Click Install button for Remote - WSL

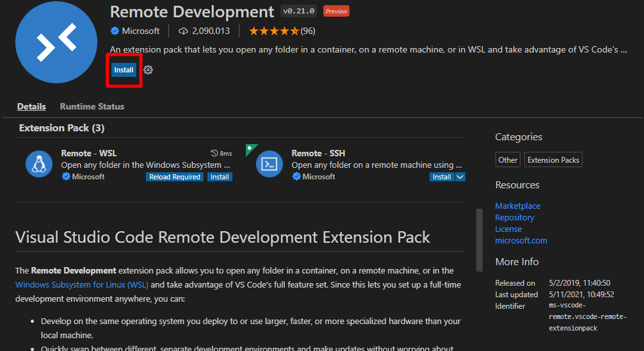tap(220, 177)
